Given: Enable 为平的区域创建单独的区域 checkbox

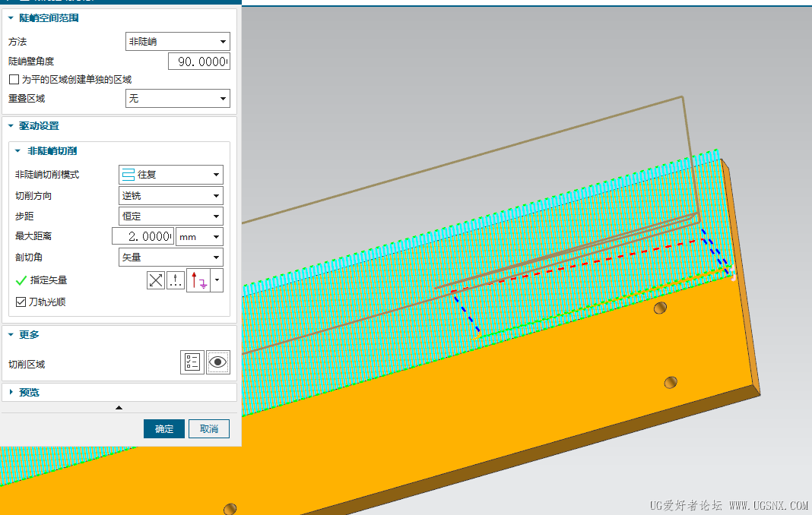Looking at the screenshot, I should pos(14,79).
